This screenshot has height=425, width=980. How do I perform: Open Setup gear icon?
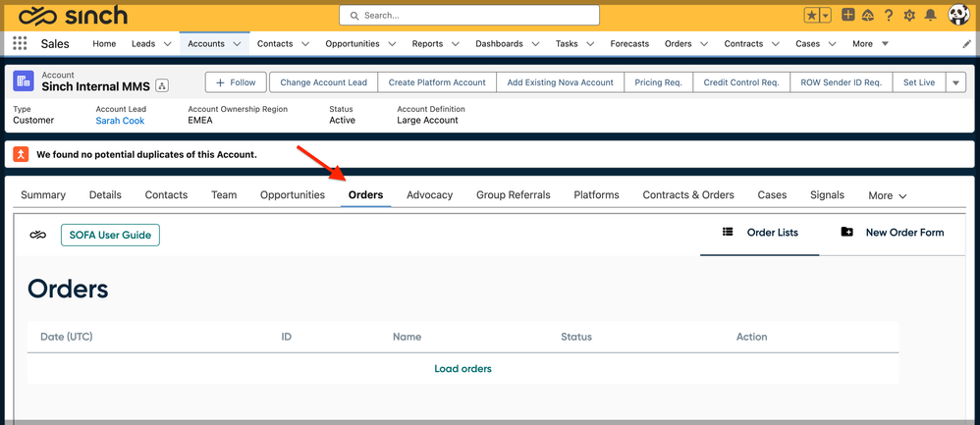[x=909, y=16]
